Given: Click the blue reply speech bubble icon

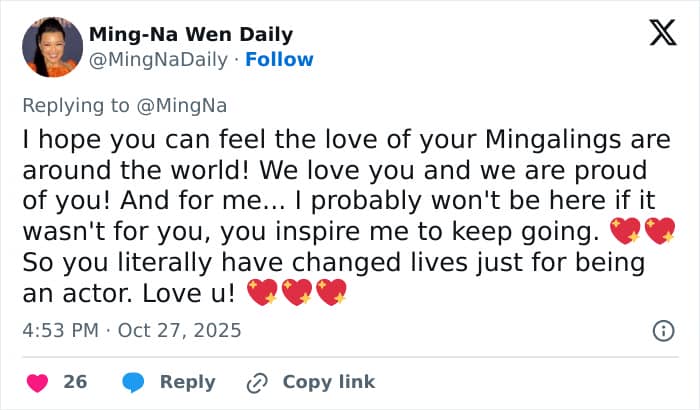Looking at the screenshot, I should point(135,382).
